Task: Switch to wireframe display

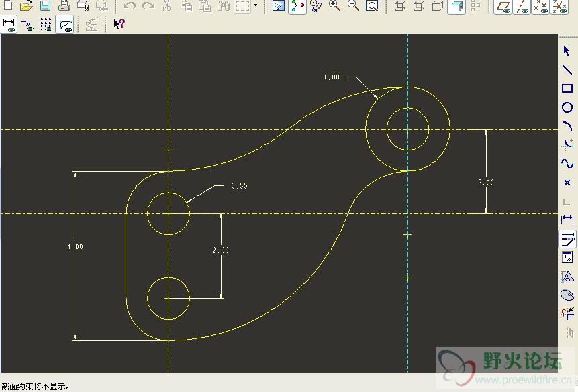Action: [400, 5]
